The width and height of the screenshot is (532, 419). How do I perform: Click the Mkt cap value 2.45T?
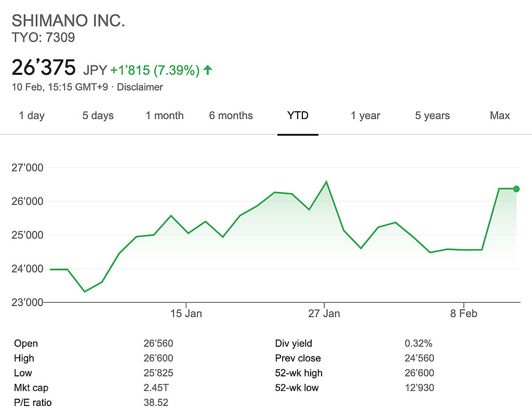(x=155, y=388)
